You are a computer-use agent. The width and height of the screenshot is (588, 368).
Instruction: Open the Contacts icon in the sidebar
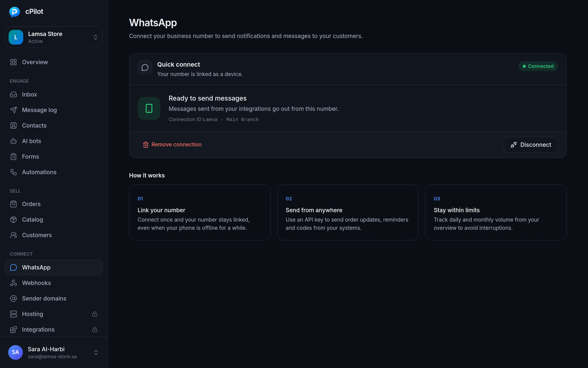pos(13,125)
